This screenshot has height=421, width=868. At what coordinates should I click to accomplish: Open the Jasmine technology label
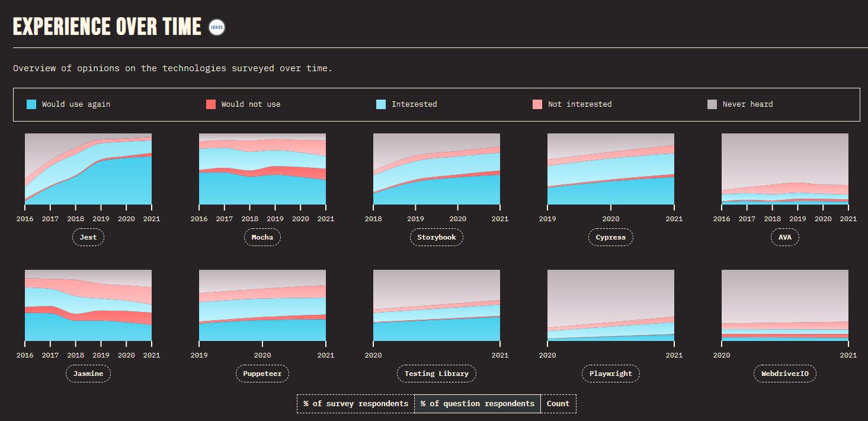click(x=88, y=374)
